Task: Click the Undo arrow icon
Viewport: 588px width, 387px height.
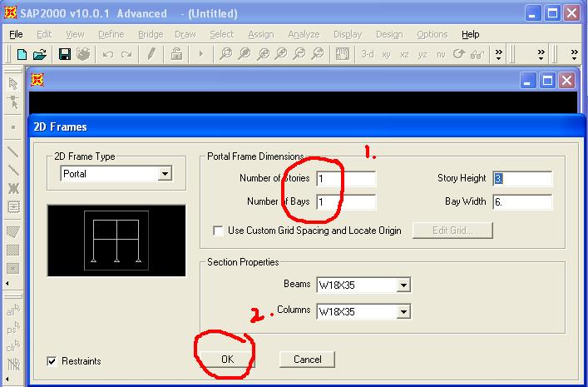Action: pyautogui.click(x=108, y=55)
